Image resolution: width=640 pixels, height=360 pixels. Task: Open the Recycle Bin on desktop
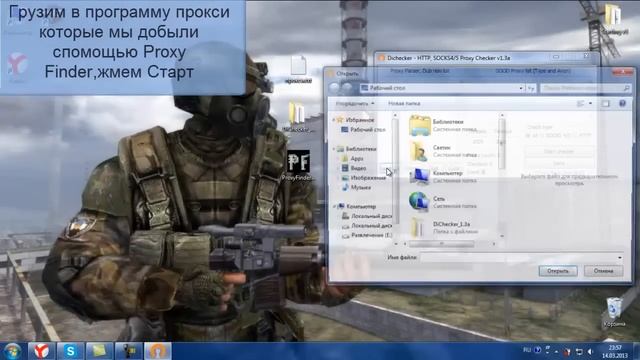(x=614, y=312)
